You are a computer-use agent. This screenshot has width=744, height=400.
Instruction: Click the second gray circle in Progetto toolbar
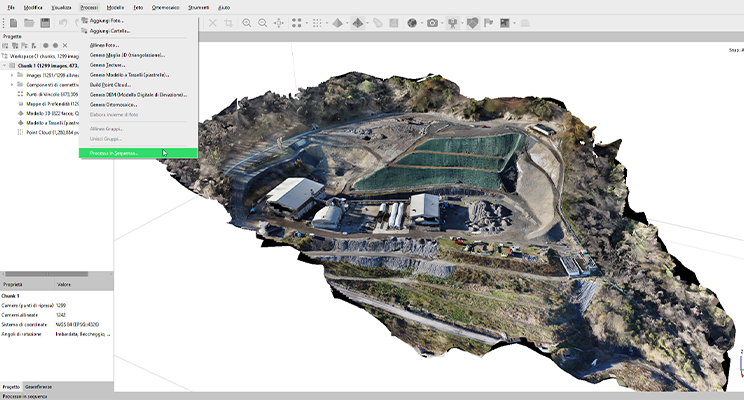(56, 46)
